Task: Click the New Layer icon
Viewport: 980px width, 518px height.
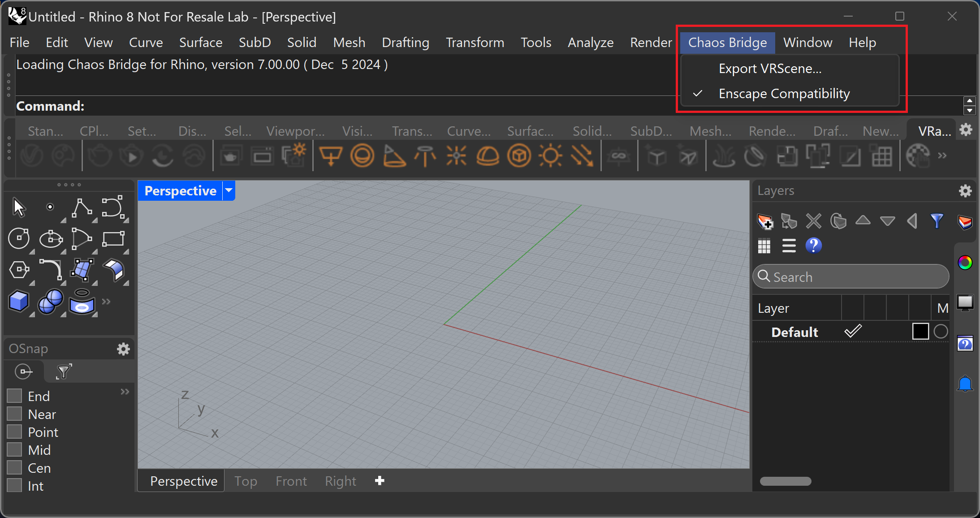Action: tap(765, 221)
